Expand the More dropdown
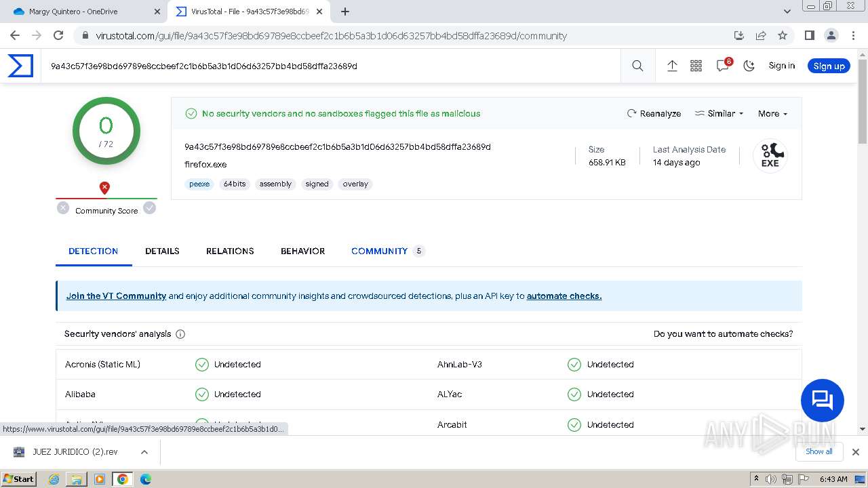 772,114
